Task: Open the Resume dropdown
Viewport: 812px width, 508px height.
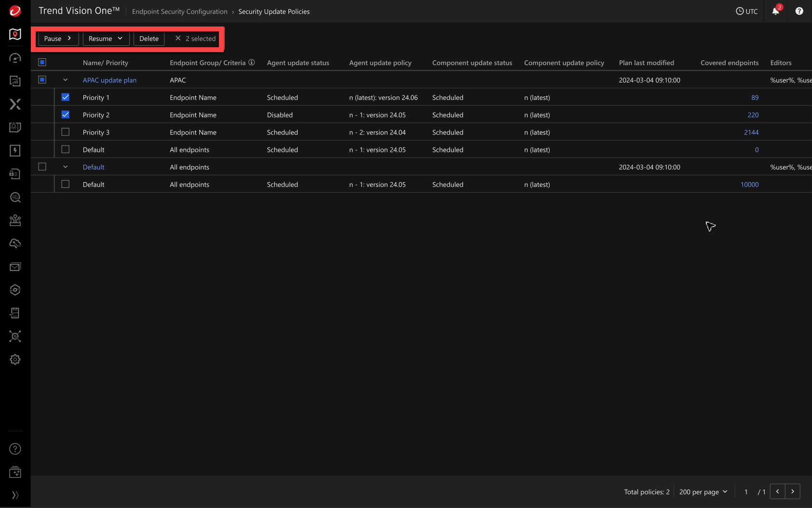Action: [x=106, y=39]
